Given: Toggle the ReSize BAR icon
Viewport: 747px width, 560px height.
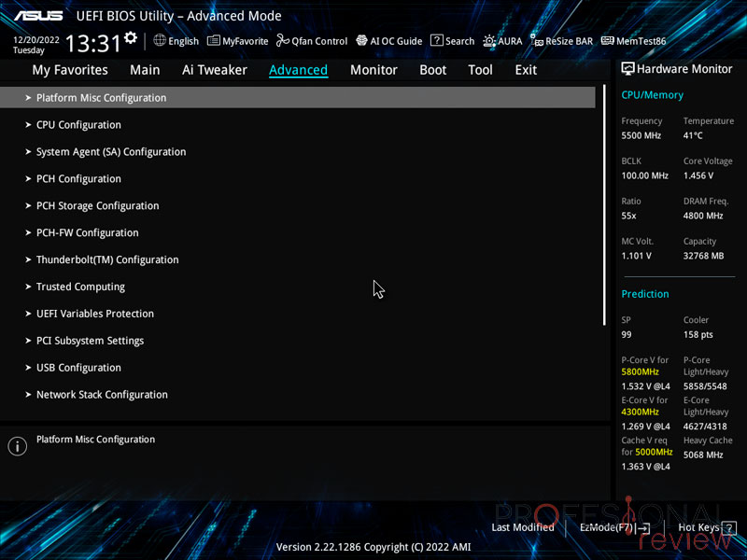Looking at the screenshot, I should [x=536, y=41].
